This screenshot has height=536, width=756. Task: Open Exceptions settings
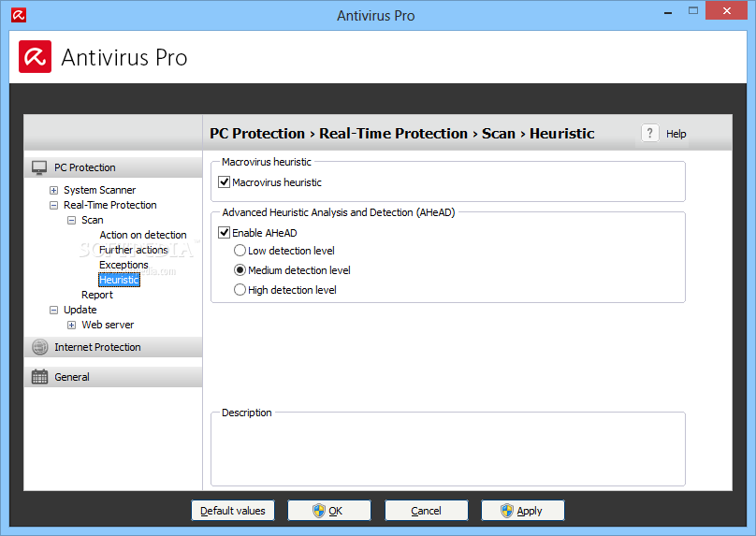124,265
